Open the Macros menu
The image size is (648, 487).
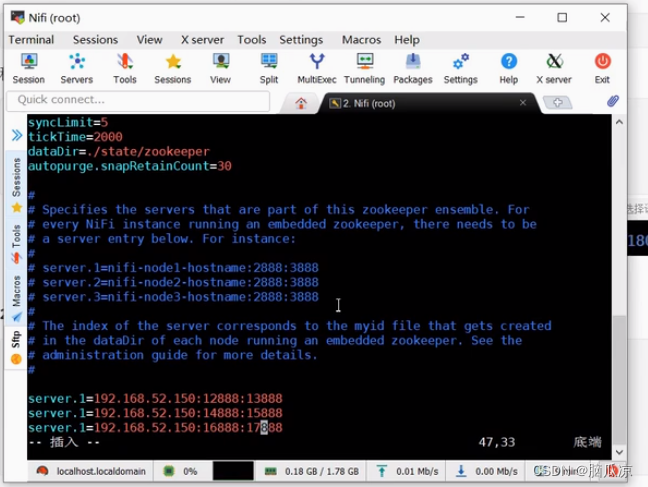362,40
